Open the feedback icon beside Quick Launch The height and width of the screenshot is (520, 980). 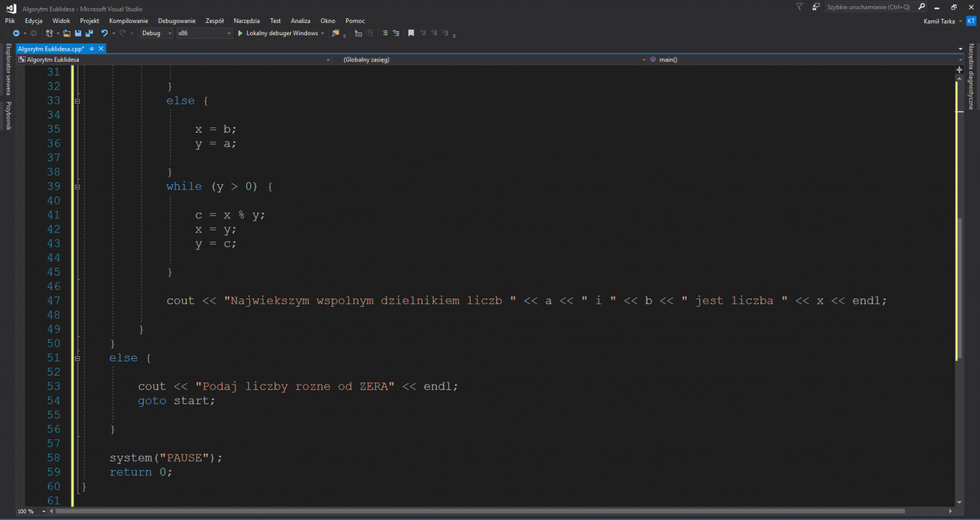coord(815,7)
